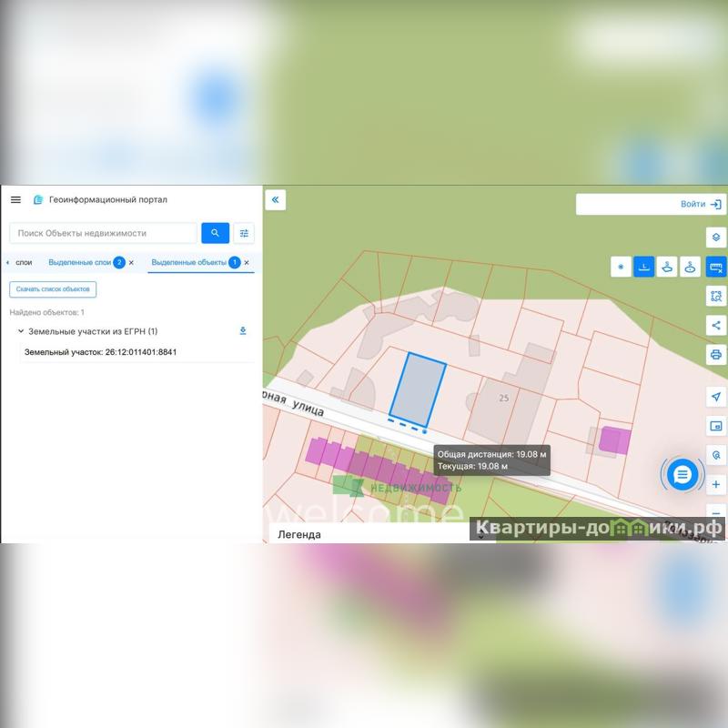Click the share map icon
This screenshot has width=728, height=728.
716,325
